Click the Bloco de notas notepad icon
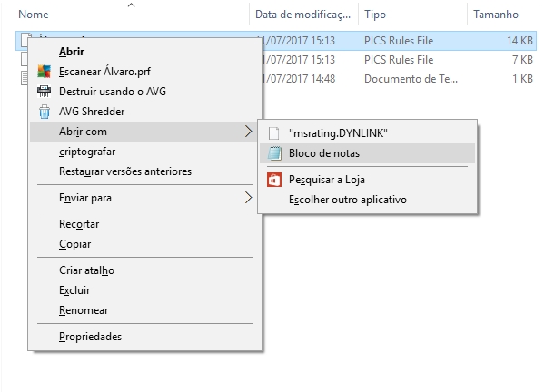The width and height of the screenshot is (545, 392). click(273, 154)
